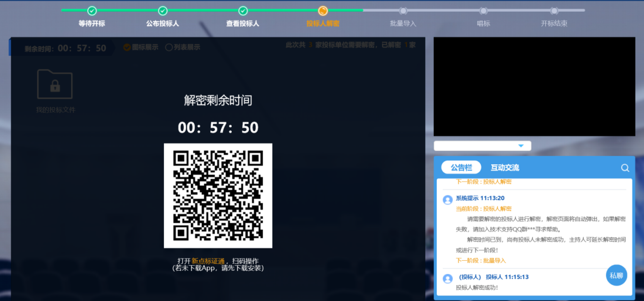The width and height of the screenshot is (644, 301).
Task: Click the 等待开标 step checkmark icon
Action: click(x=92, y=11)
